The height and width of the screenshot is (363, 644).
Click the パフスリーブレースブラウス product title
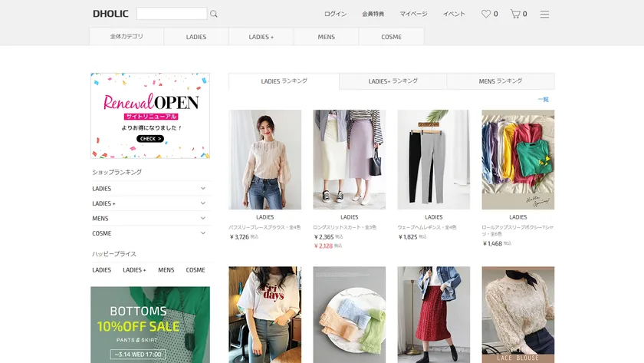click(264, 227)
